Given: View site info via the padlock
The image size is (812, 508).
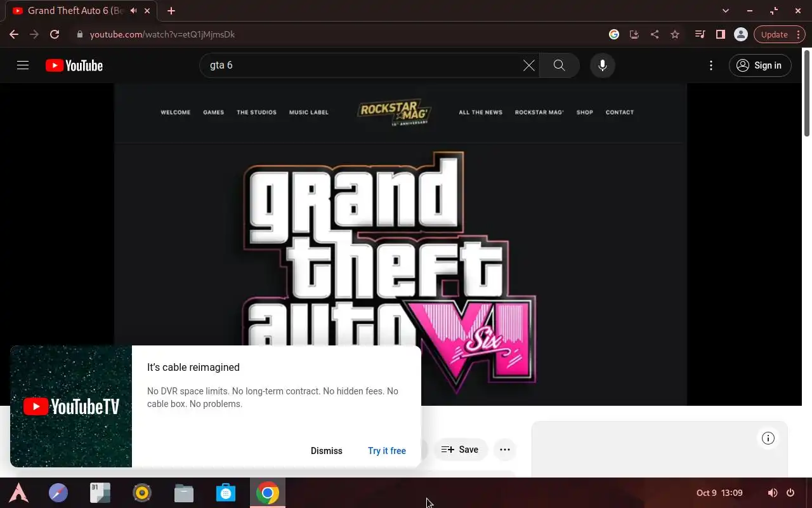Looking at the screenshot, I should coord(80,34).
